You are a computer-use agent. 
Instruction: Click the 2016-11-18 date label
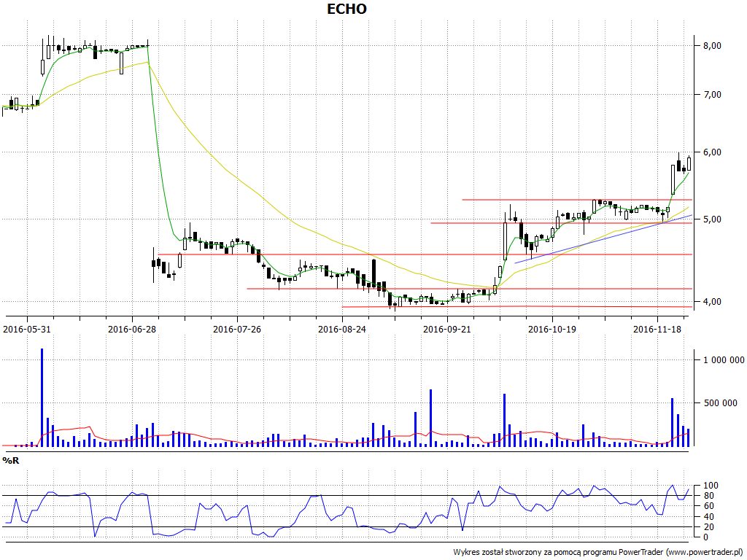point(657,329)
